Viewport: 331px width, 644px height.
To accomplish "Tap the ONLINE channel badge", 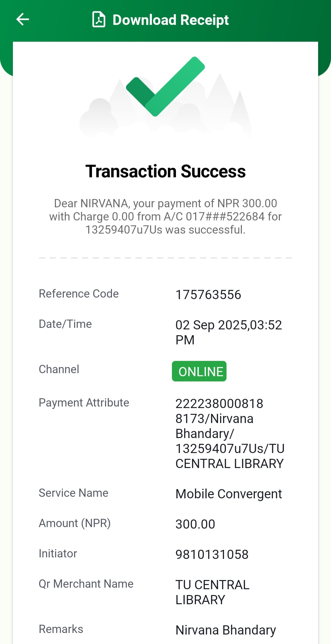I will pos(199,371).
